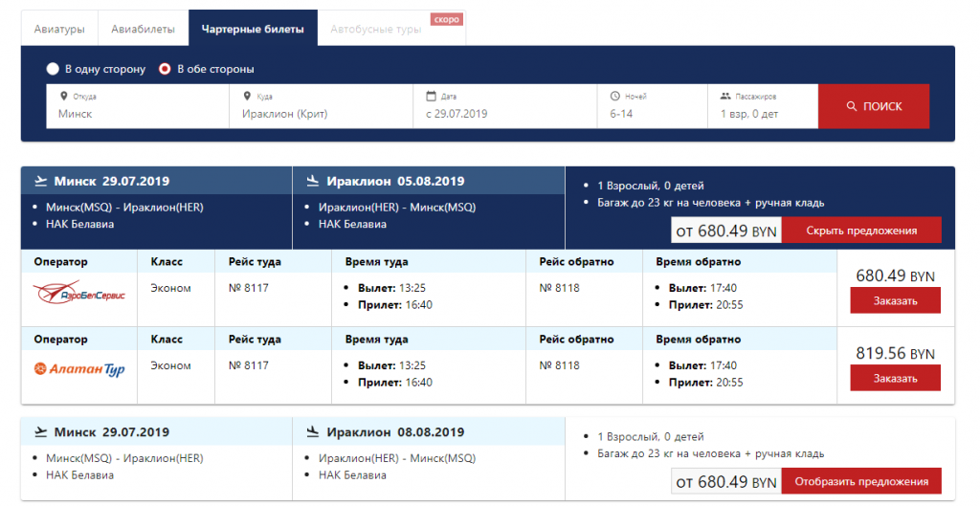Viewport: 980px width, 506px height.
Task: Click the calendar icon in Дата field
Action: coord(431,96)
